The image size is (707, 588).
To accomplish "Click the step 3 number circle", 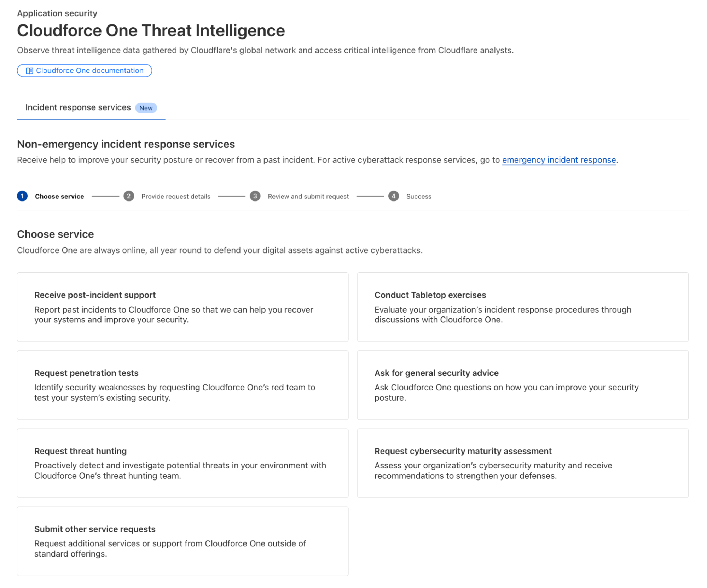I will tap(255, 196).
